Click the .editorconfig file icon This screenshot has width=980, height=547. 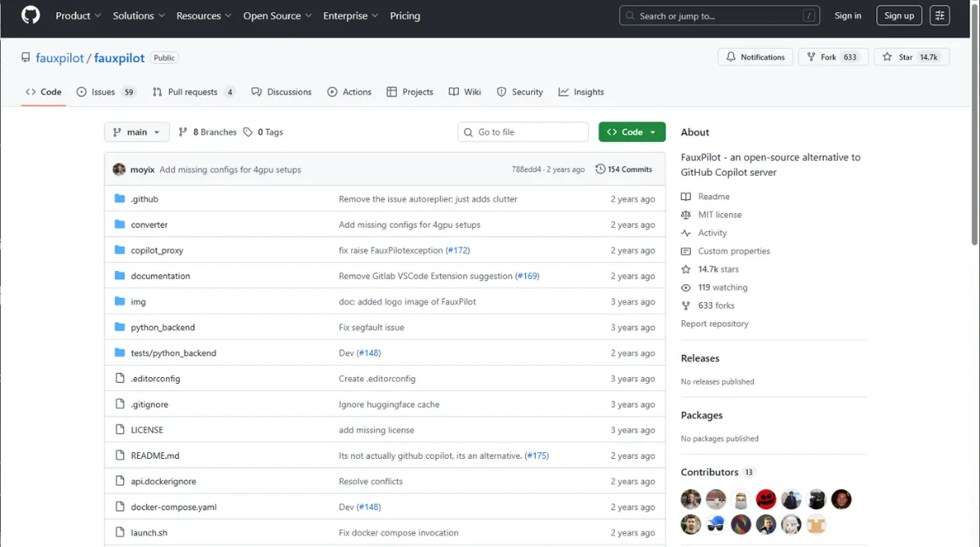[x=119, y=379]
